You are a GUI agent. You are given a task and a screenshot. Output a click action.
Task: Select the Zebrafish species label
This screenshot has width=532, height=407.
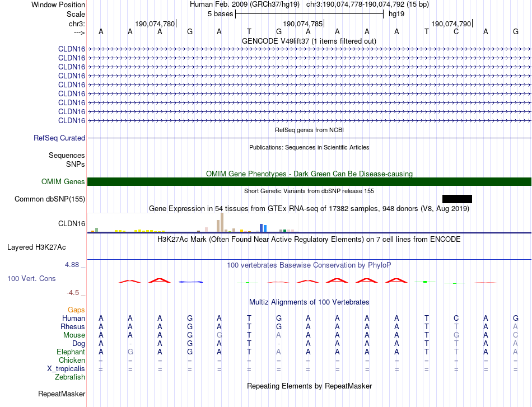(70, 377)
